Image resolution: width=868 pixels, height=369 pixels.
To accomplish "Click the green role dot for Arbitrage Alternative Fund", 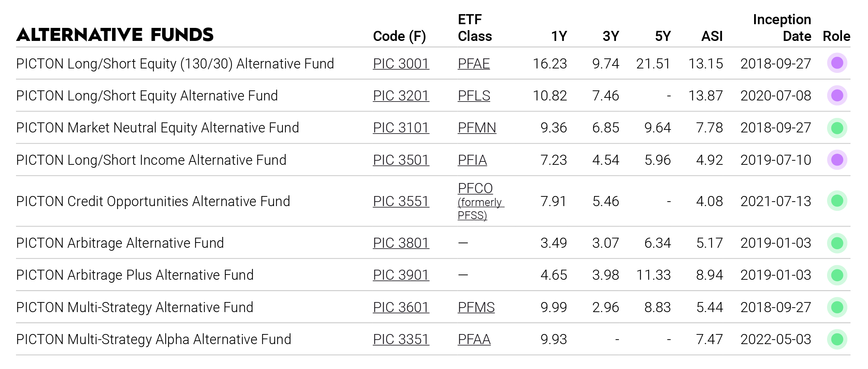I will [x=837, y=243].
